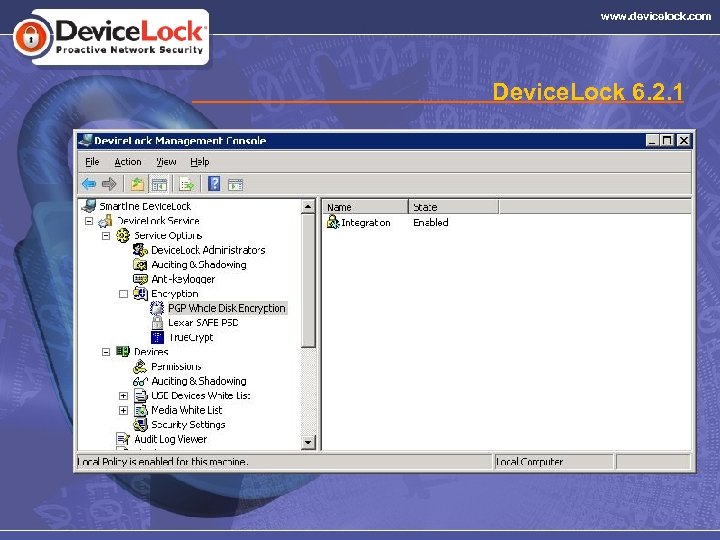Viewport: 720px width, 540px height.
Task: Expand the USB Devices White List node
Action: [123, 396]
